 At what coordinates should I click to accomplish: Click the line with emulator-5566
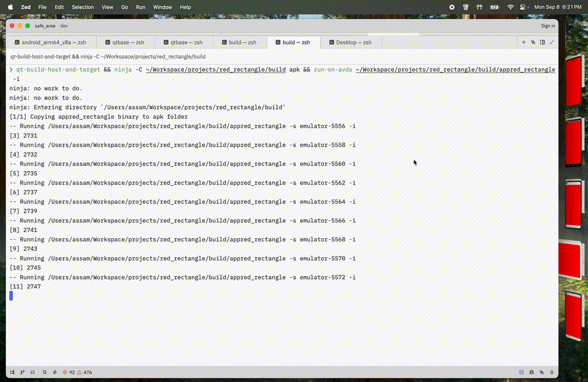(x=182, y=220)
